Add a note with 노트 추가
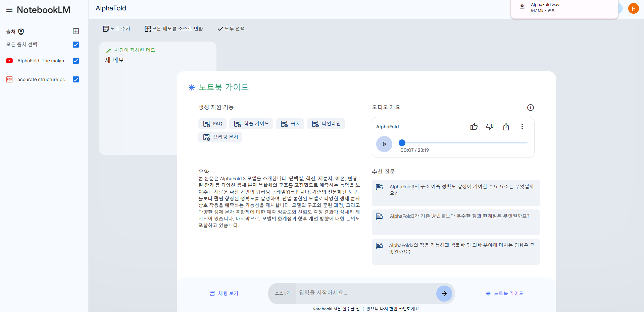Screen dimensions: 644x312 click(x=116, y=29)
